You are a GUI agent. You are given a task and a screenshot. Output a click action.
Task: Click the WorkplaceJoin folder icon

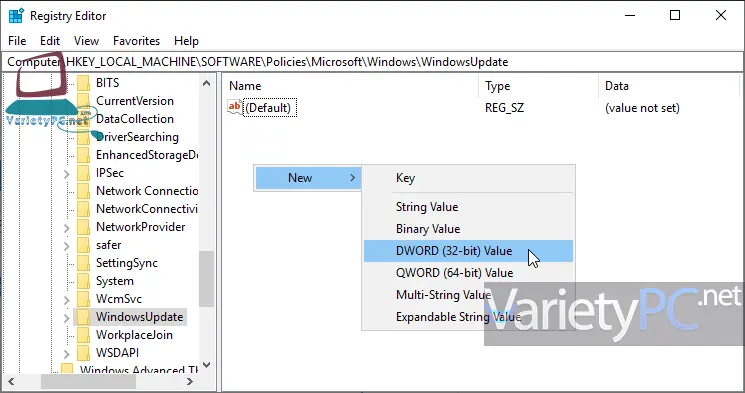(x=84, y=335)
